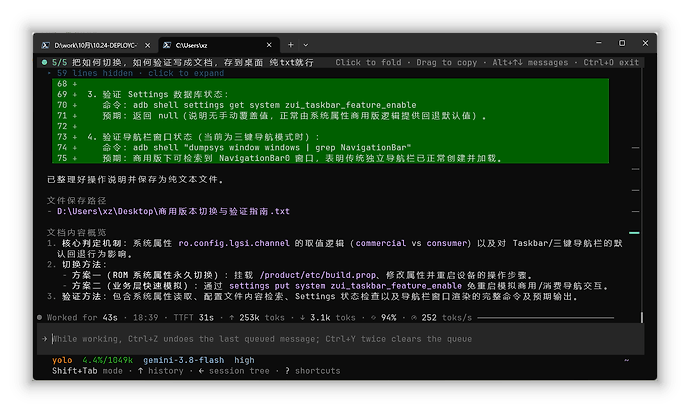
Task: Close the C:\Users\xz tab
Action: (269, 45)
